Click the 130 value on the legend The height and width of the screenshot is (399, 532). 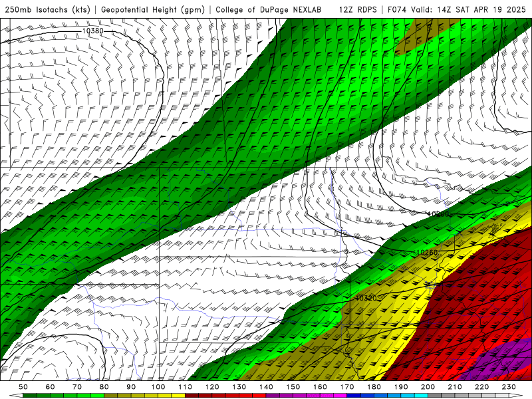[x=239, y=387]
